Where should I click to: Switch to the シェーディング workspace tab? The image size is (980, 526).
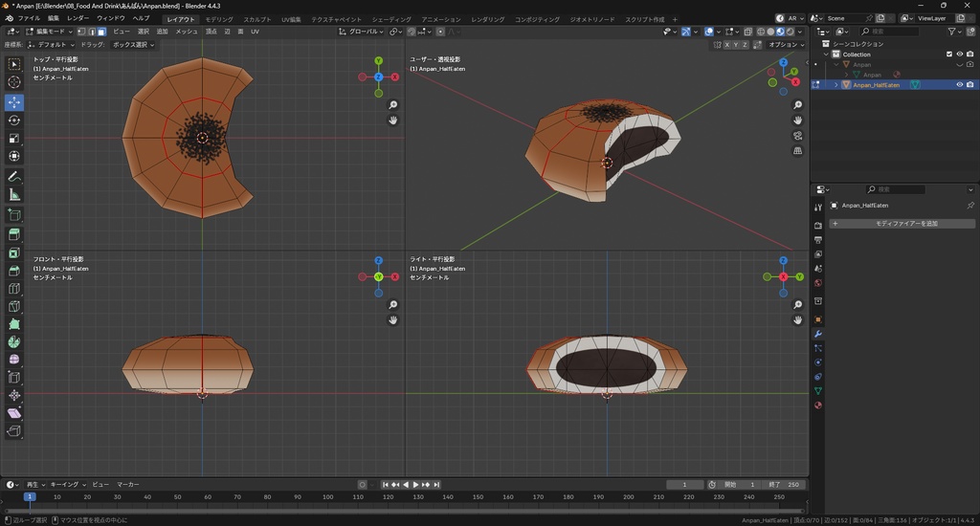(391, 19)
